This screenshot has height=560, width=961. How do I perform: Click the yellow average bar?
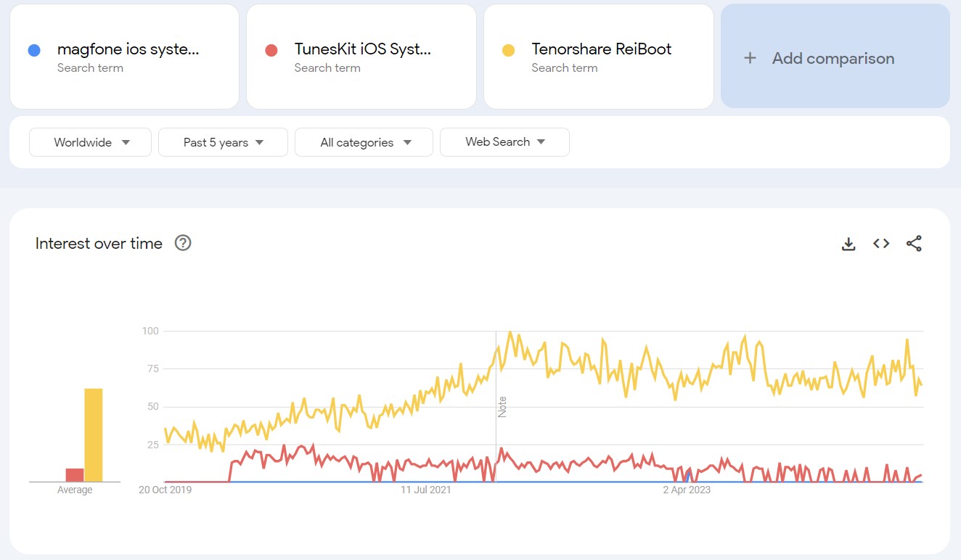click(94, 435)
